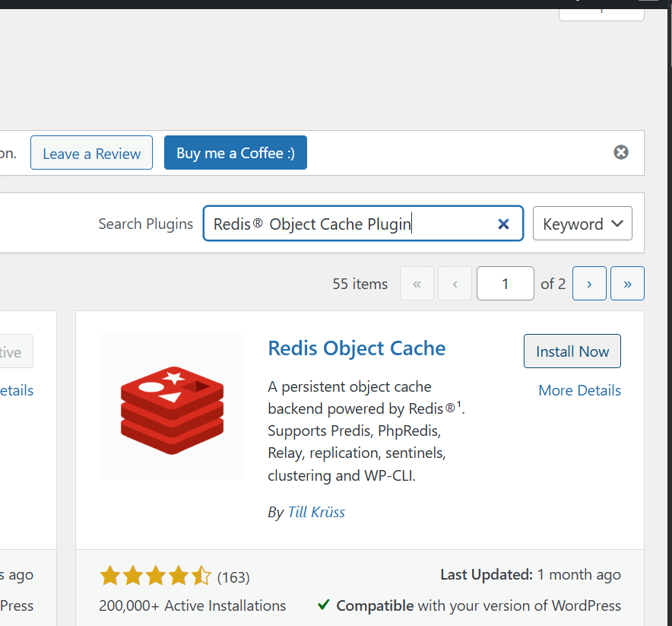
Task: Dismiss the notice with the circled X icon
Action: coord(620,152)
